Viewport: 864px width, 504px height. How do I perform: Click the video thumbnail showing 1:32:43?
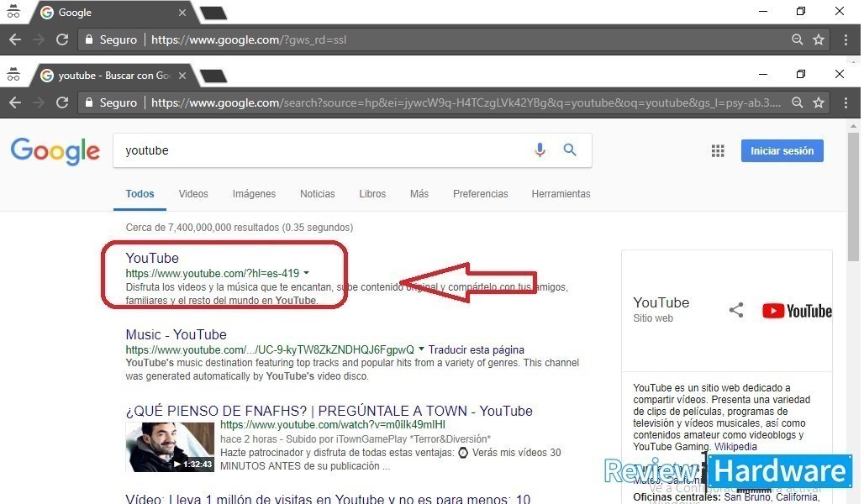170,447
